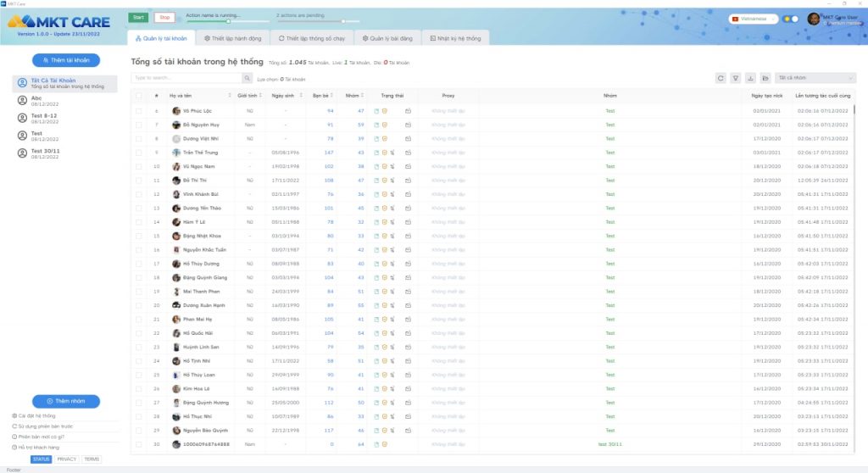Toggle the theme switch near user profile
Image resolution: width=868 pixels, height=473 pixels.
point(791,19)
